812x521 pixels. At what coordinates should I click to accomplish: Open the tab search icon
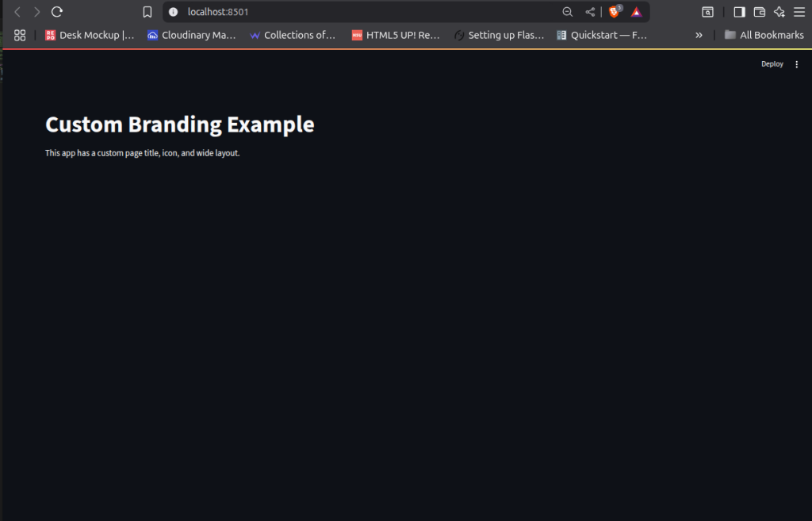[707, 12]
